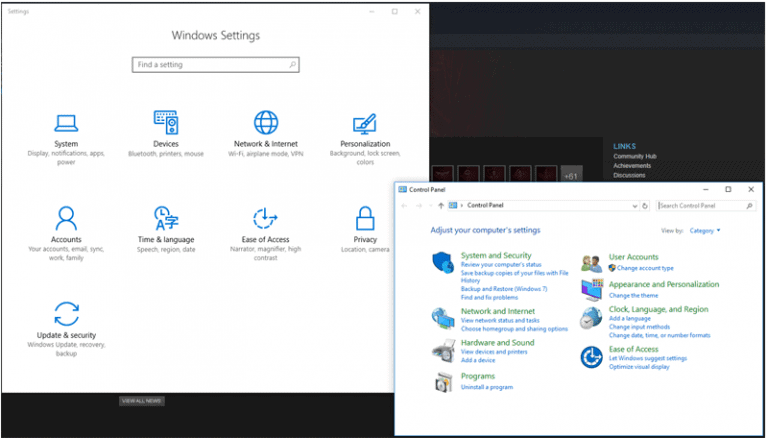The image size is (768, 438).
Task: Open Find and fix problems link
Action: 489,297
